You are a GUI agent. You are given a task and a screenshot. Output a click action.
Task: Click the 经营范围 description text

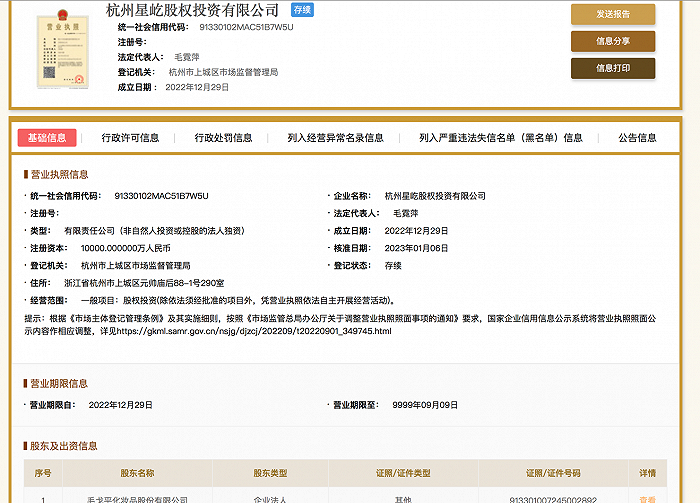tap(238, 300)
